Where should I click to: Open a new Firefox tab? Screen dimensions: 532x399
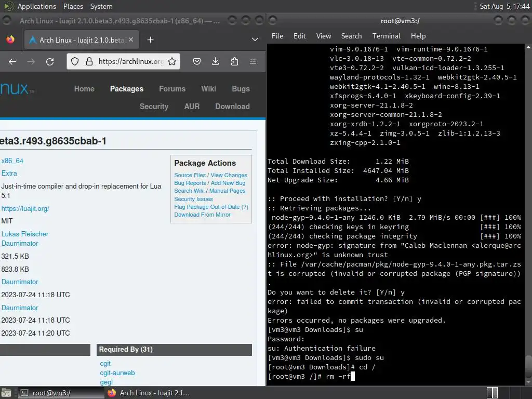click(150, 40)
